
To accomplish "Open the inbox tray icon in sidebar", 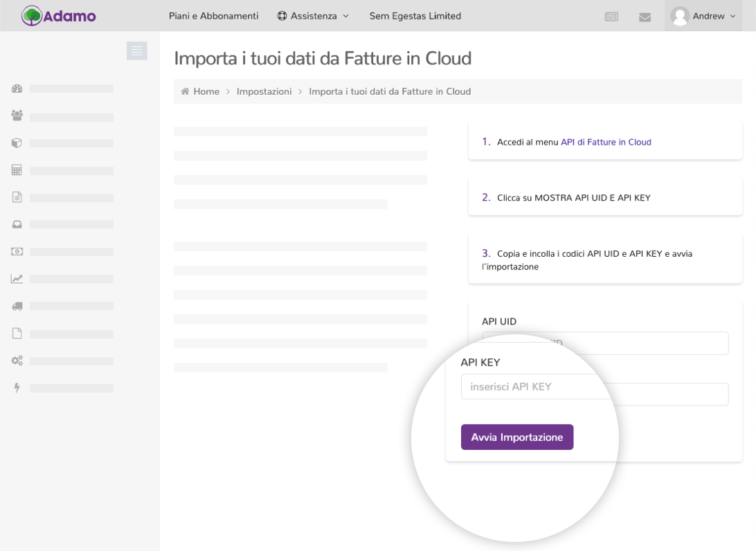I will point(17,224).
